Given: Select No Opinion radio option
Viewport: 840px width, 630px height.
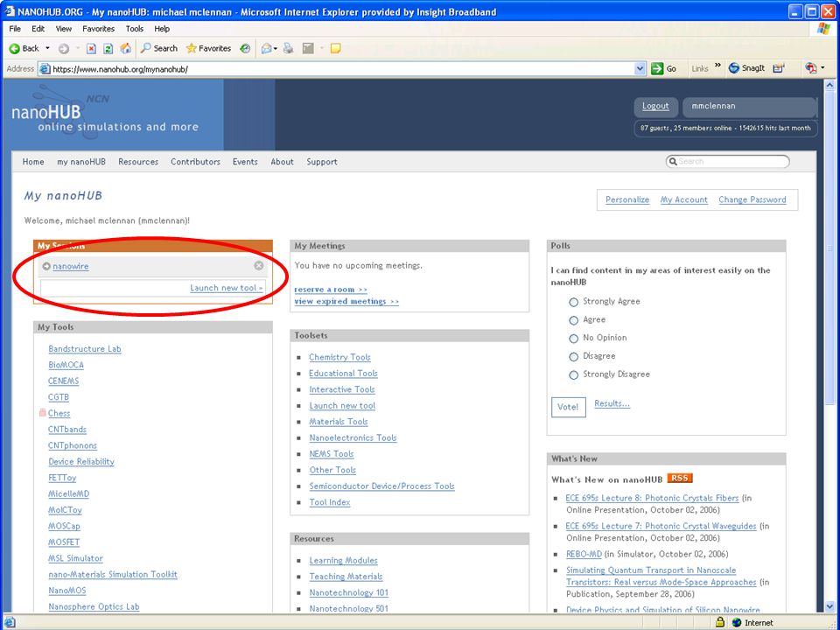Looking at the screenshot, I should pyautogui.click(x=574, y=339).
